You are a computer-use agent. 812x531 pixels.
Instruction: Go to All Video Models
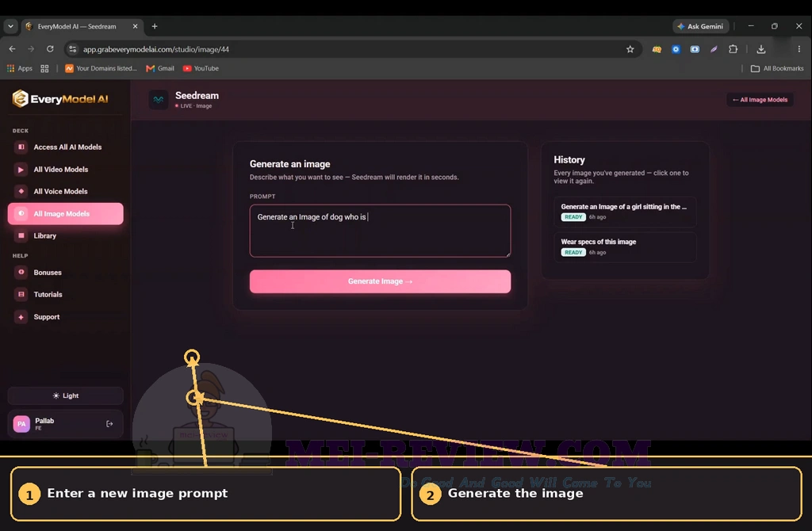(x=65, y=170)
